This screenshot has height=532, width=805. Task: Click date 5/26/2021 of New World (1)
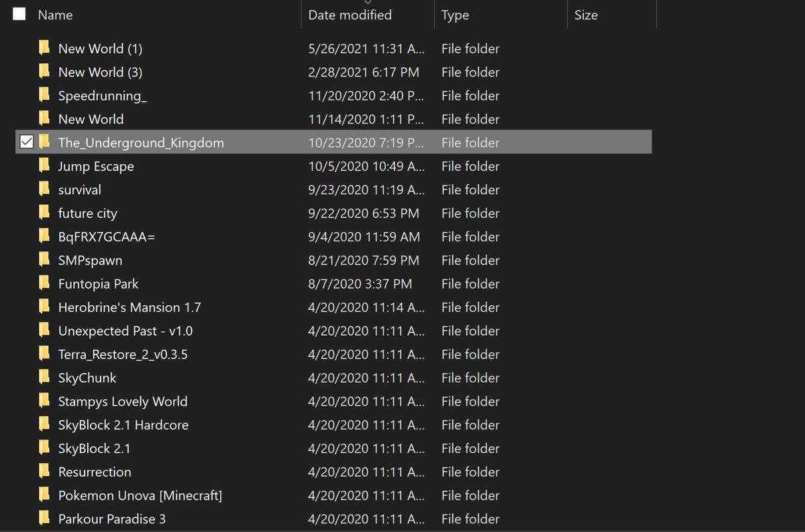tap(367, 49)
